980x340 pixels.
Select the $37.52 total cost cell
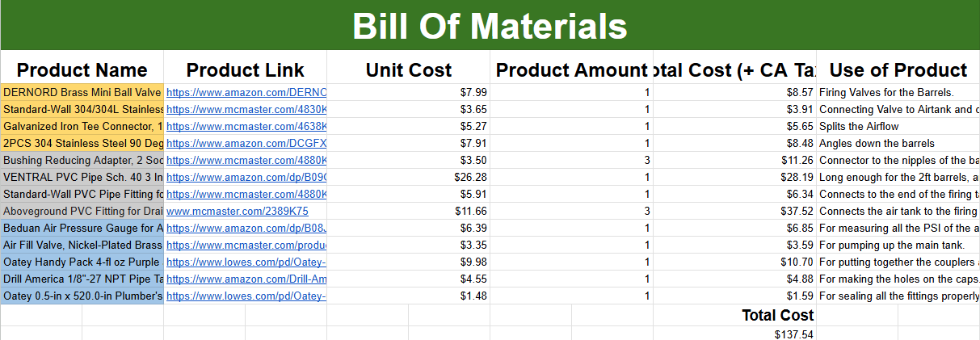tap(734, 212)
